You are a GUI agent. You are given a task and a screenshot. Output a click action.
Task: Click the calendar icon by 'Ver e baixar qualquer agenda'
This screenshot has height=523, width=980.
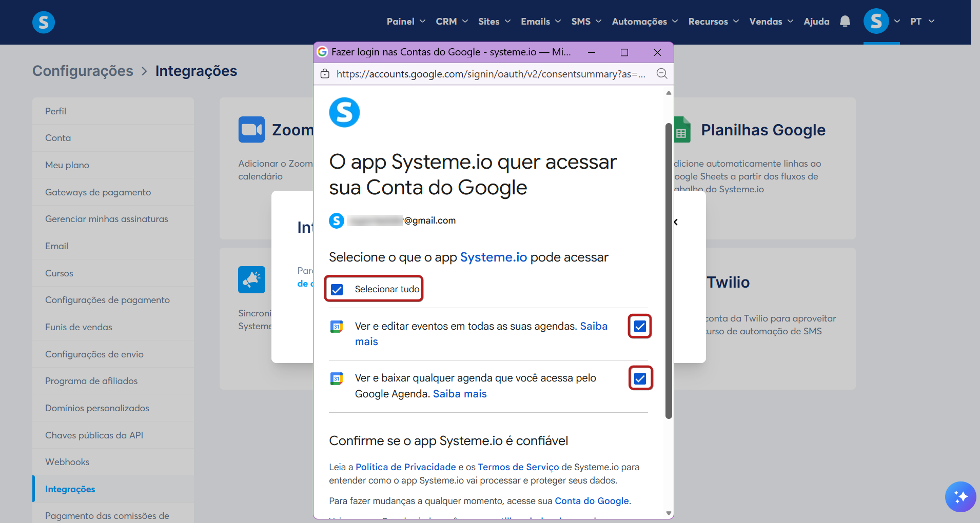[337, 378]
